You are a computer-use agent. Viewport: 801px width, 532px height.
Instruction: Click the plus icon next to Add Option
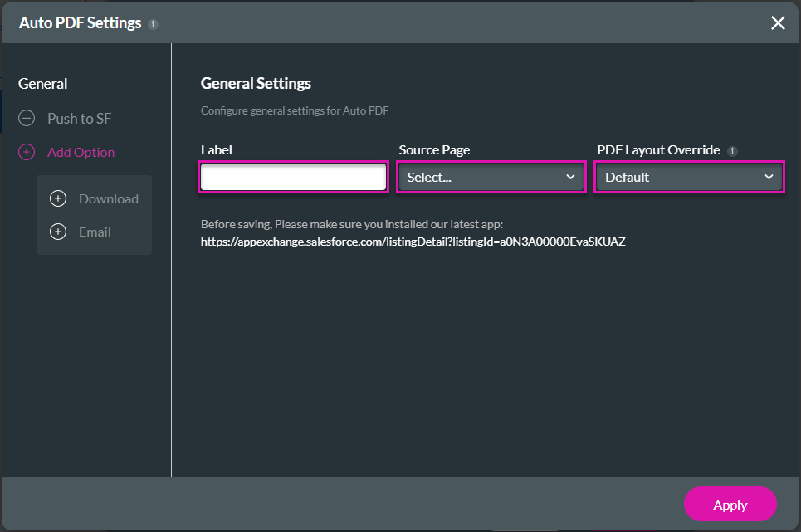(26, 152)
